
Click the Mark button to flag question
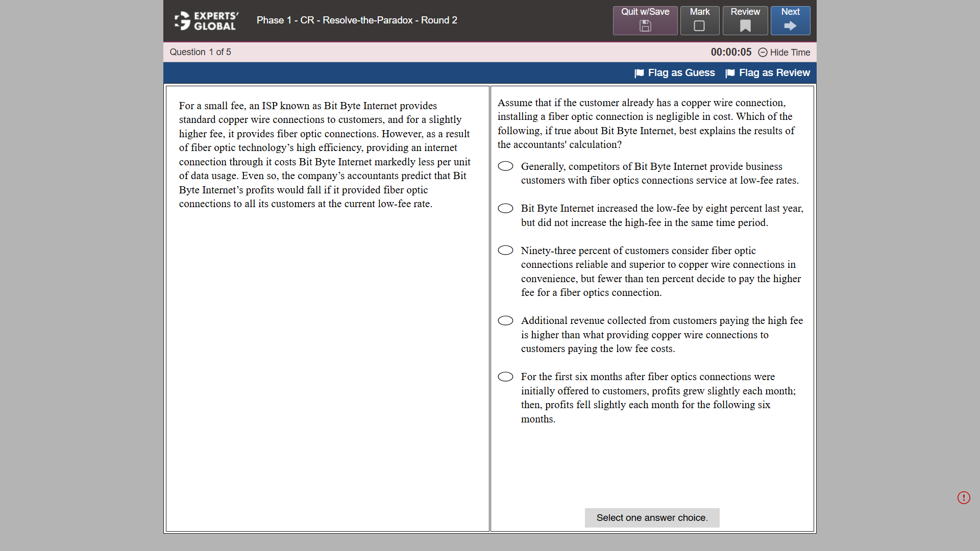(x=699, y=20)
